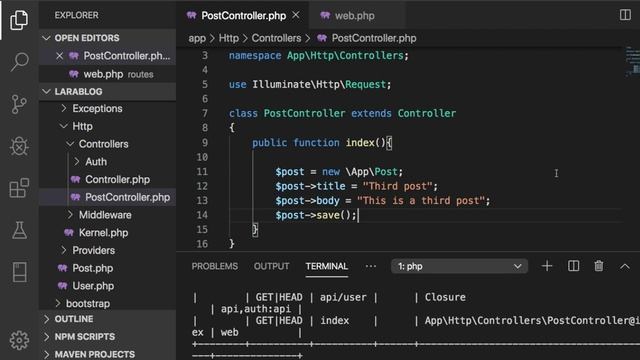Collapse the LARABLOG folder section
This screenshot has height=360, width=640.
click(46, 91)
